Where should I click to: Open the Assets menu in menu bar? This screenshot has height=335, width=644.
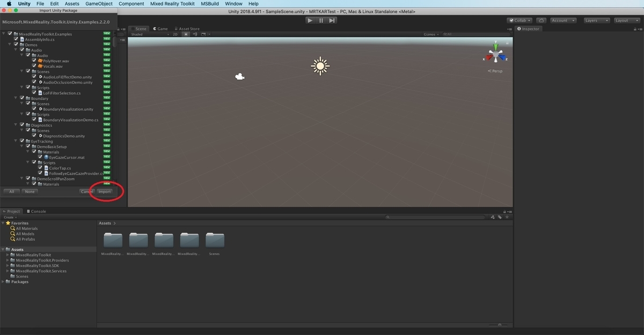pos(72,4)
